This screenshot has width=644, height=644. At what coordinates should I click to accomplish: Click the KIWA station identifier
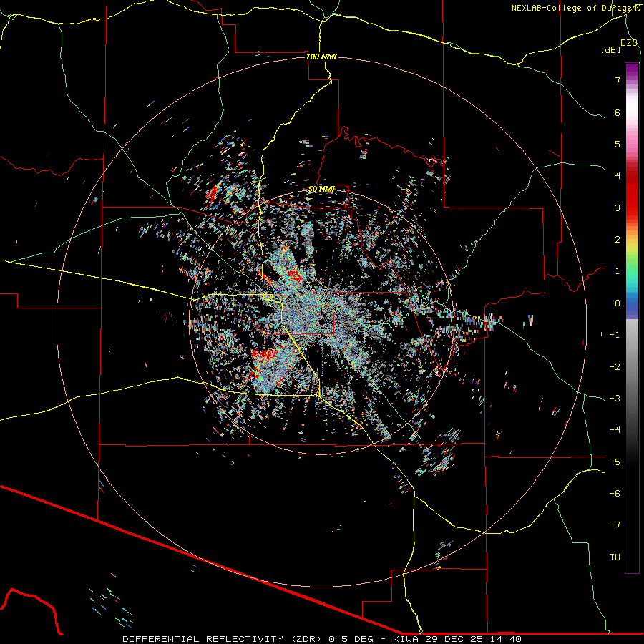(406, 639)
